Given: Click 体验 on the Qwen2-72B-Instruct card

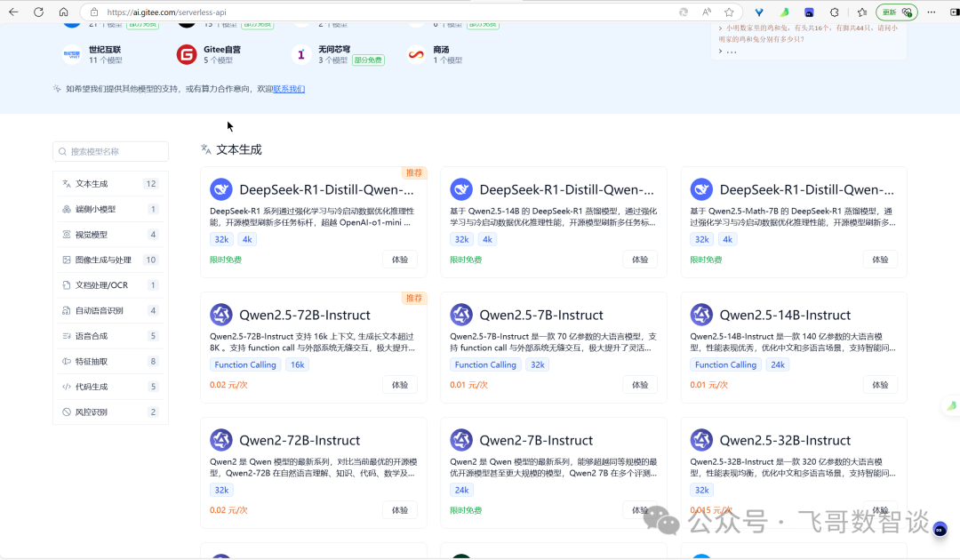Looking at the screenshot, I should [x=400, y=510].
